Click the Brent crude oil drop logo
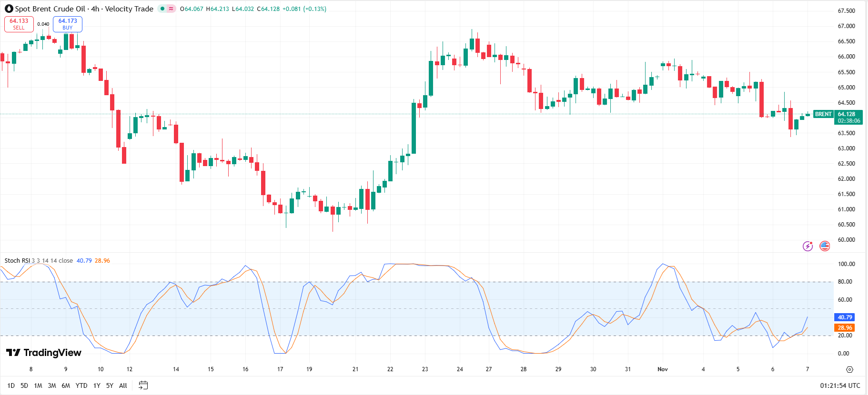The width and height of the screenshot is (868, 395). (x=9, y=9)
